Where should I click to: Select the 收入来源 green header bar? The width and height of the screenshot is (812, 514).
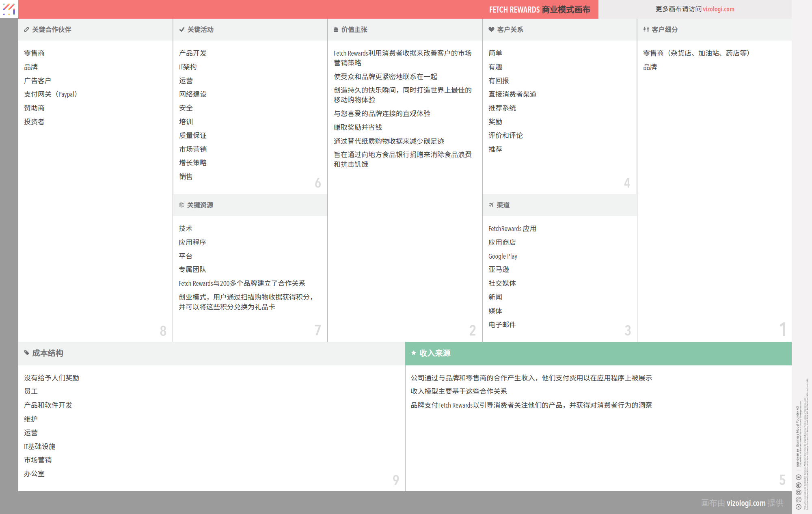tap(598, 353)
